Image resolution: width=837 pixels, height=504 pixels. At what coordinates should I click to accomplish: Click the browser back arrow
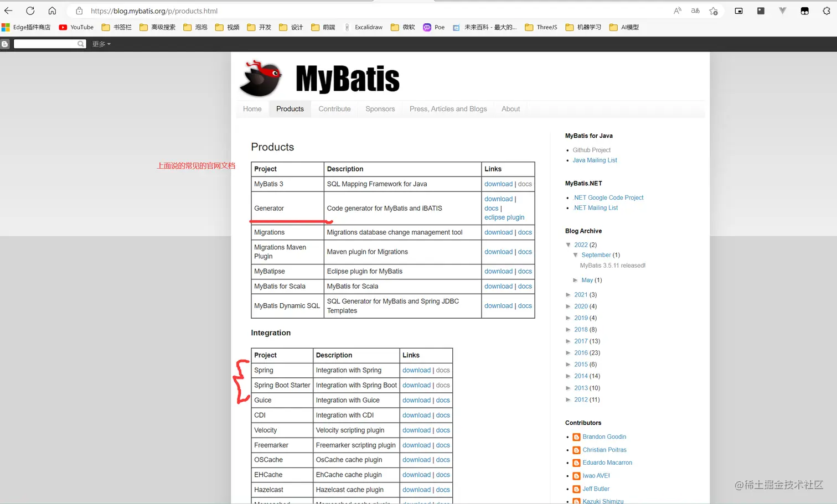8,11
